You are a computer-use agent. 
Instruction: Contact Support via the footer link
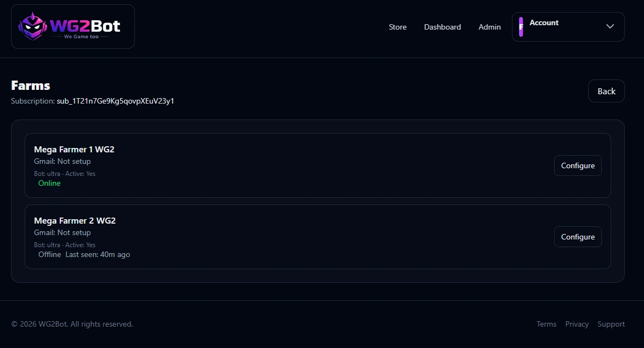pos(611,324)
